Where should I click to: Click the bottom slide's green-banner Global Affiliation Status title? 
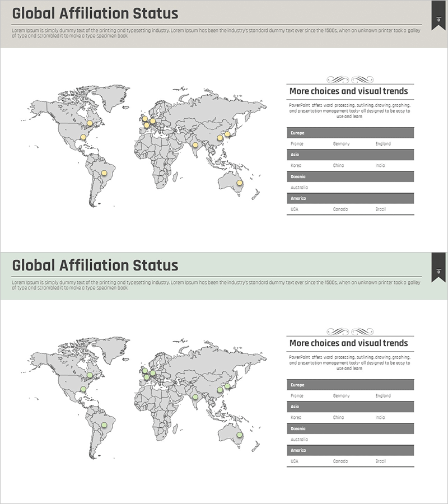pos(95,265)
